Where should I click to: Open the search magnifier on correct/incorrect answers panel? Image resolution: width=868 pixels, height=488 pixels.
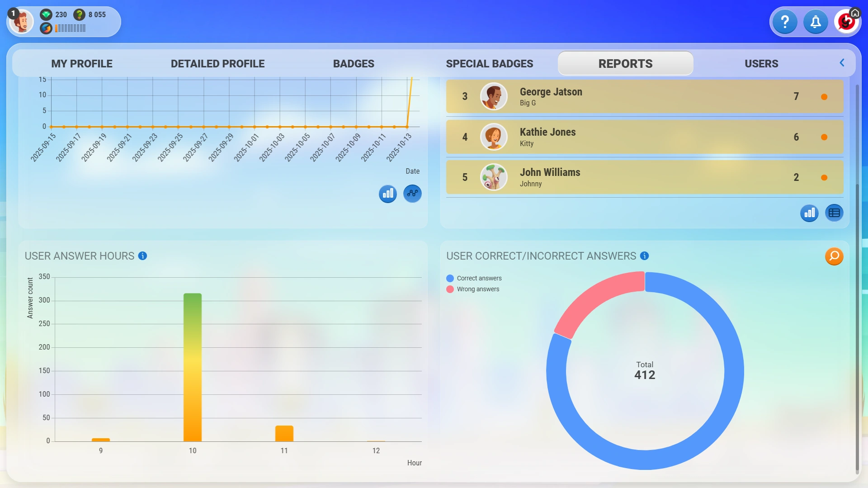pos(834,256)
